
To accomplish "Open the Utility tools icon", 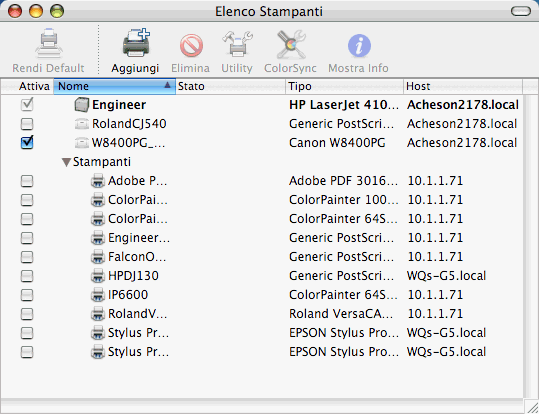I will [237, 44].
